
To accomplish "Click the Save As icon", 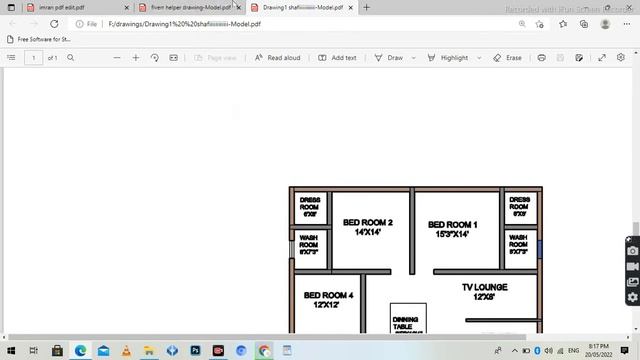I will 579,58.
